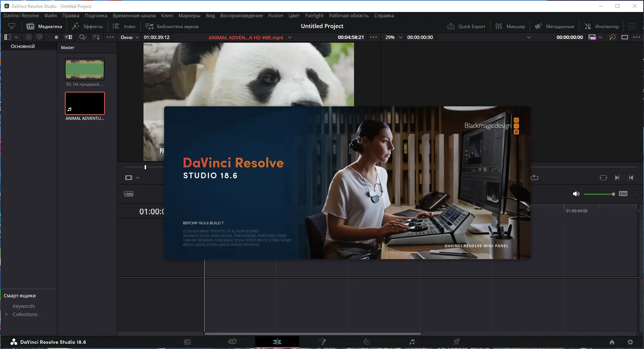Open the Fairlight page music note icon
The height and width of the screenshot is (349, 644).
point(412,342)
